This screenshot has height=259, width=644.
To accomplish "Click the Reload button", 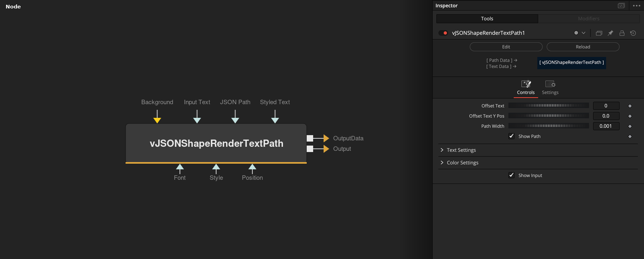I will pos(583,47).
